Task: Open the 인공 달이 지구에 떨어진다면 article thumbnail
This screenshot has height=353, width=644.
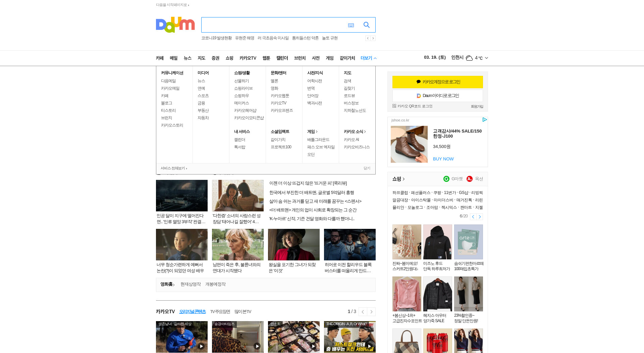Action: click(x=182, y=196)
